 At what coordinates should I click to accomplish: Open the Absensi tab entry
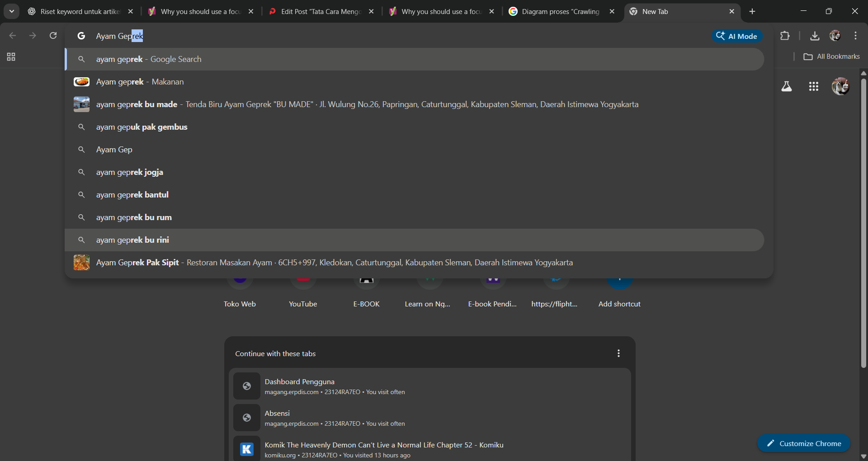(x=429, y=418)
